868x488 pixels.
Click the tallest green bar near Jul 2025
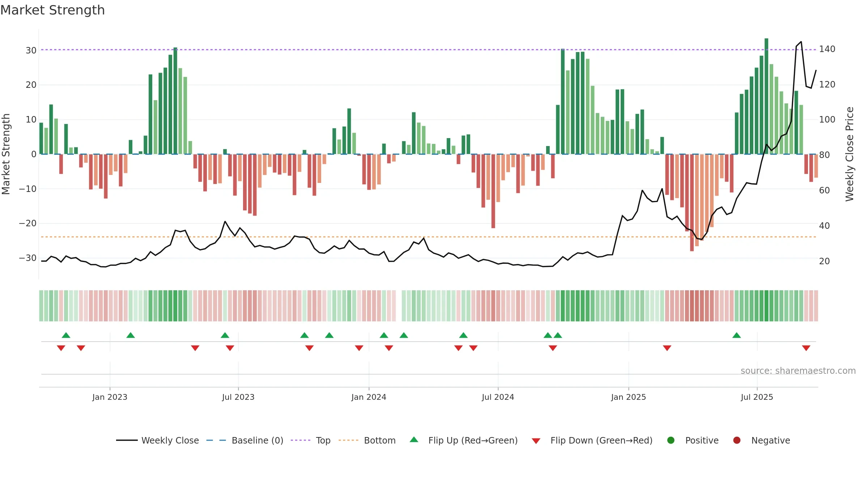pyautogui.click(x=766, y=96)
